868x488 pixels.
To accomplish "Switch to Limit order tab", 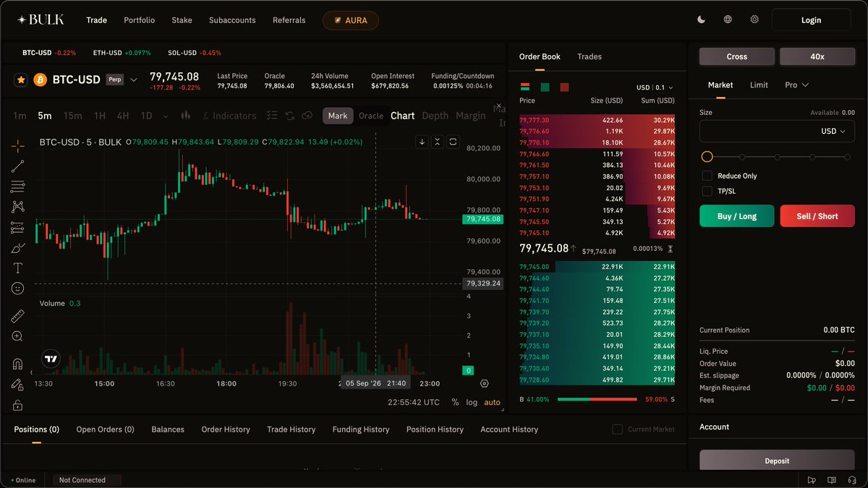I will 759,85.
